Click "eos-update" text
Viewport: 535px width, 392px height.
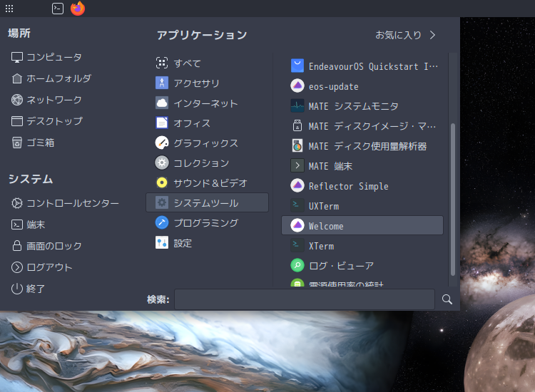tap(333, 86)
